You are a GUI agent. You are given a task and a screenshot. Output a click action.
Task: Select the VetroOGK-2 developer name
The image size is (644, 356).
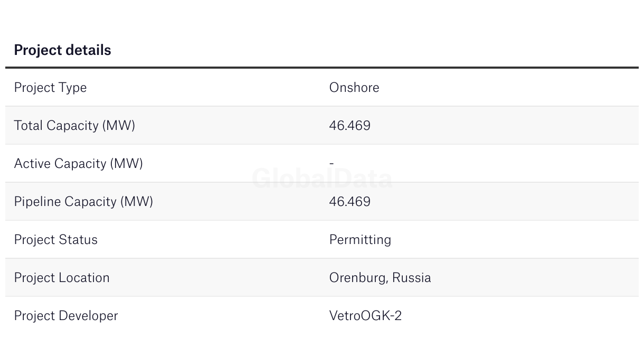365,315
